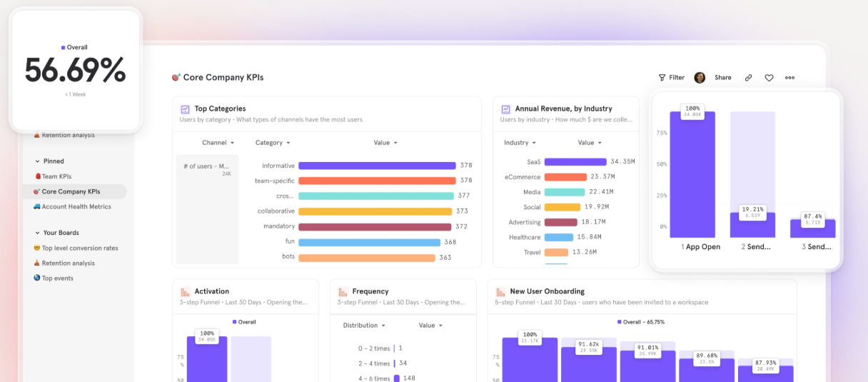This screenshot has width=868, height=382.
Task: Click the 19.21% funnel step bar
Action: pos(752,225)
